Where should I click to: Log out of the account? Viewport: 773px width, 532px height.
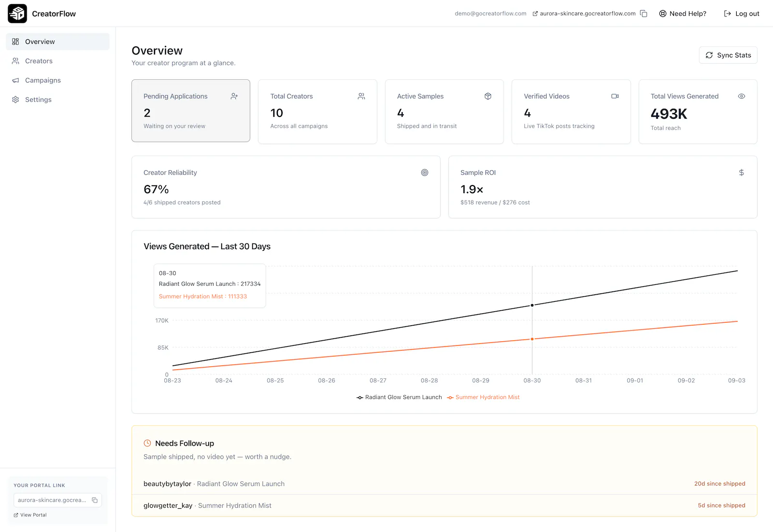(x=742, y=14)
